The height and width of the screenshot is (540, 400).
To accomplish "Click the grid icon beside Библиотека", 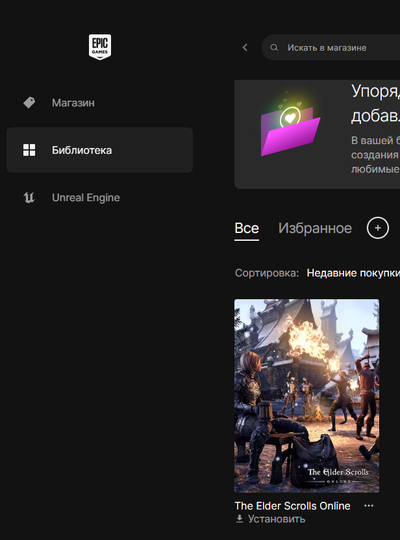I will (x=29, y=150).
